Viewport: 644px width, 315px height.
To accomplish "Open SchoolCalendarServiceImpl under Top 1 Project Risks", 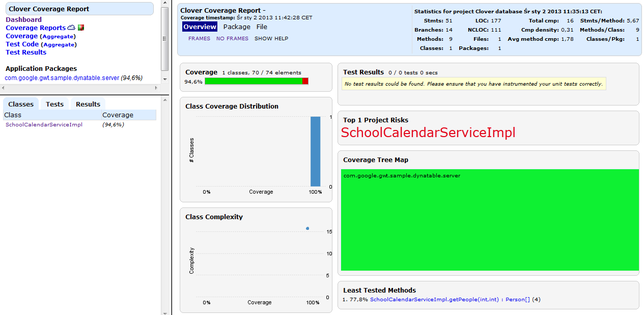I will pos(428,133).
